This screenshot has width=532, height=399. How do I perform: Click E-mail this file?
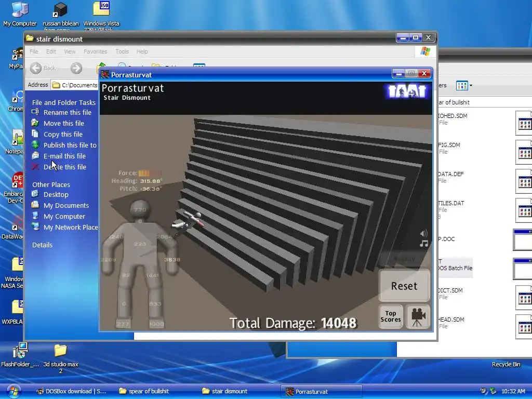click(64, 156)
